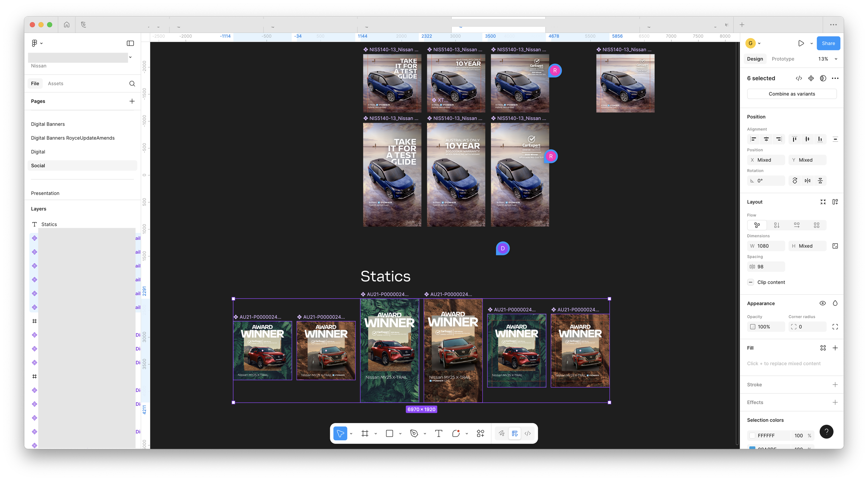
Task: Expand Pen tool options chevron
Action: (425, 433)
